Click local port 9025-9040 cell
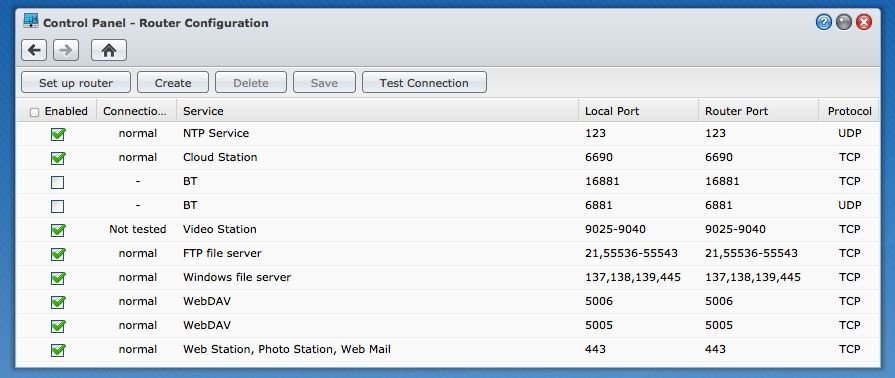Image resolution: width=895 pixels, height=378 pixels. click(x=615, y=229)
